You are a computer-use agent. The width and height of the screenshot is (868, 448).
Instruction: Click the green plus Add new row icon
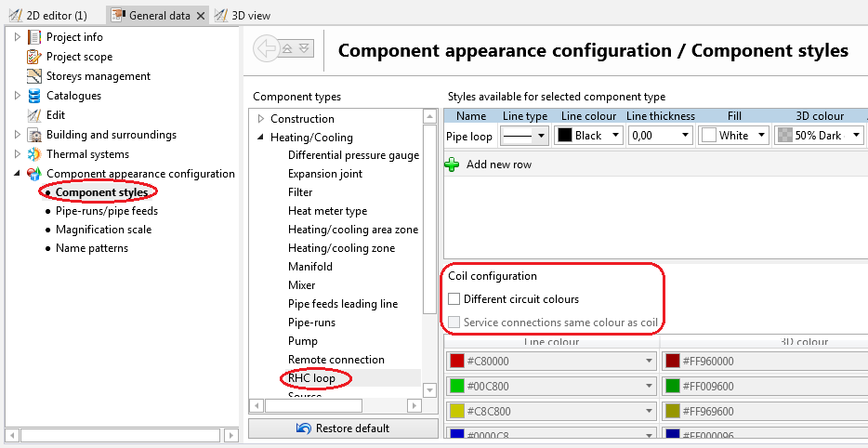[452, 165]
